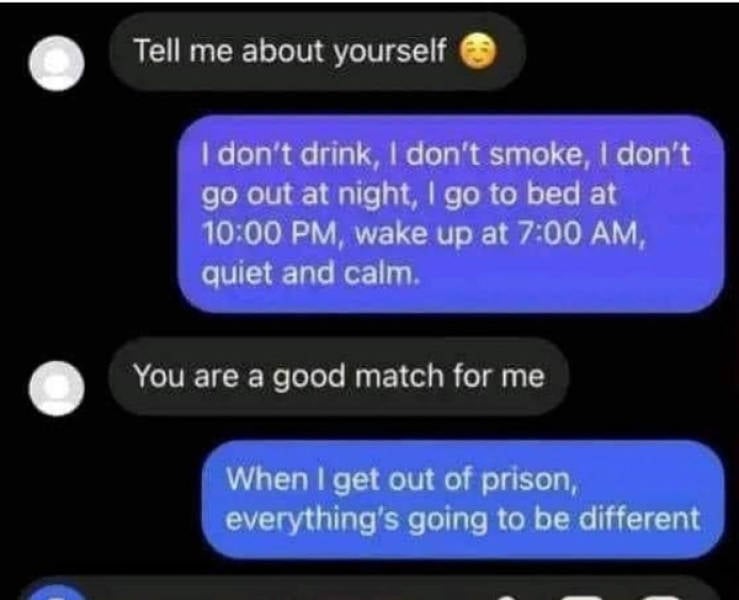Screen dimensions: 739x600
Task: Click the words 'good match' in gray bubble
Action: click(358, 377)
